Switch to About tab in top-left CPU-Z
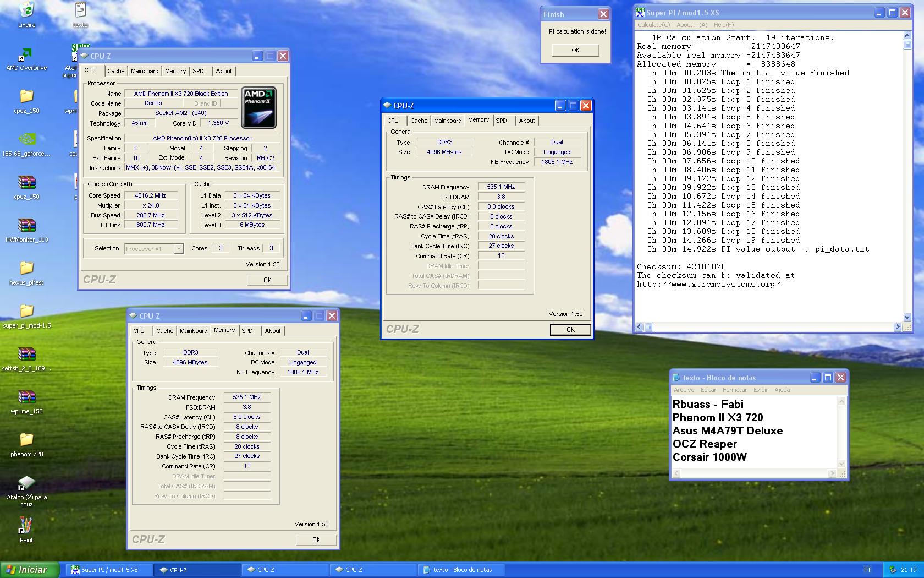 pos(224,71)
